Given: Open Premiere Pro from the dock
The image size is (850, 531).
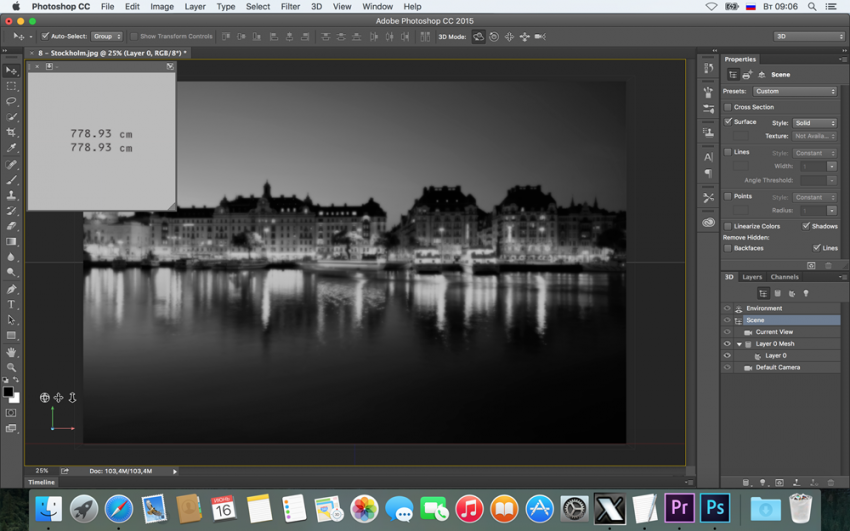Looking at the screenshot, I should tap(679, 509).
